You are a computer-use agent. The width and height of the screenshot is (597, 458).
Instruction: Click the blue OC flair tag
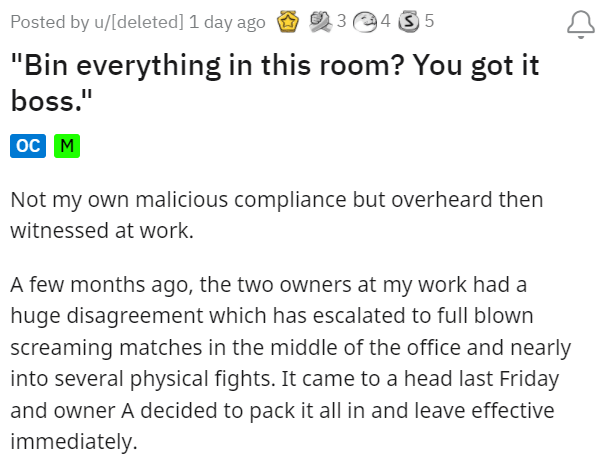tap(28, 146)
